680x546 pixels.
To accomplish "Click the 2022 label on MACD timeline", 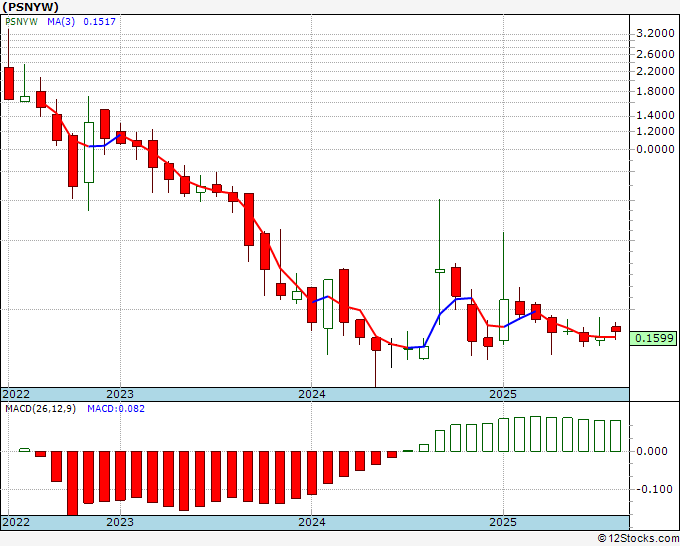I will point(16,522).
